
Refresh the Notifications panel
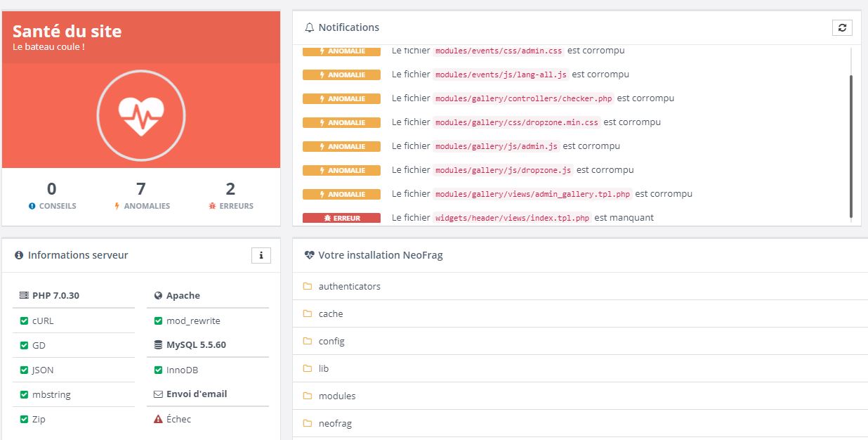[x=842, y=27]
